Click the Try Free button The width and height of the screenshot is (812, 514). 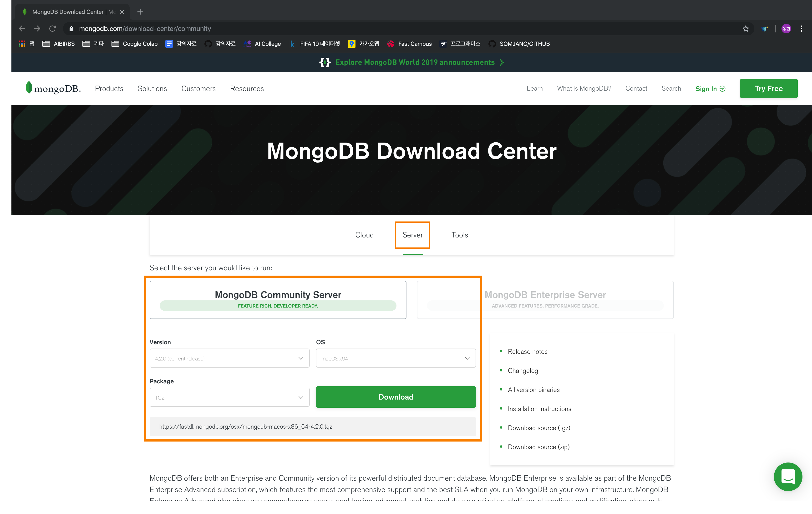pyautogui.click(x=768, y=88)
